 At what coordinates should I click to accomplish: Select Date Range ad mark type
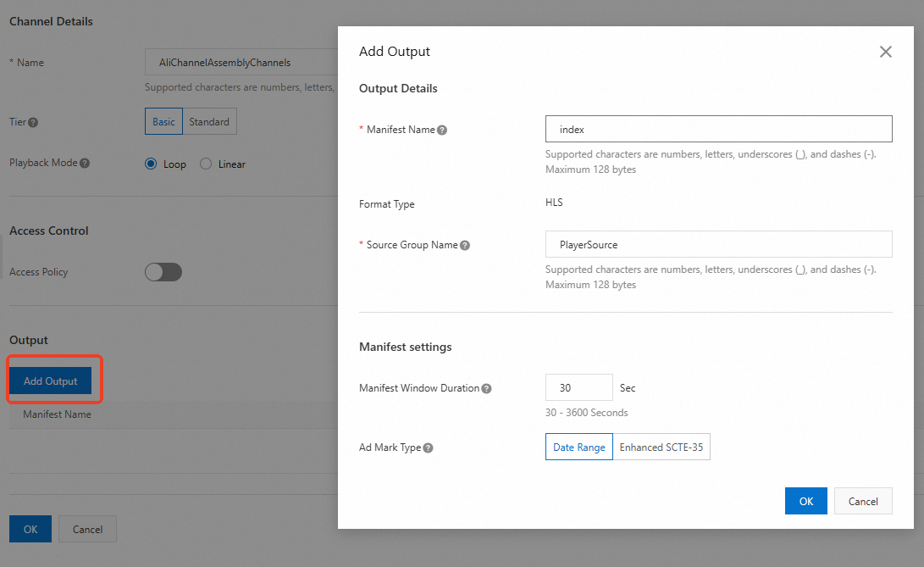point(579,447)
